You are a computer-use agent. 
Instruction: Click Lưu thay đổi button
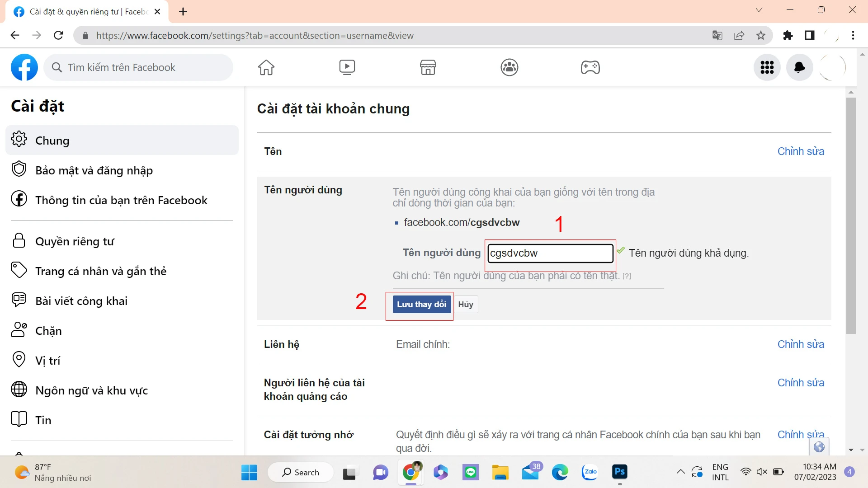click(x=421, y=305)
